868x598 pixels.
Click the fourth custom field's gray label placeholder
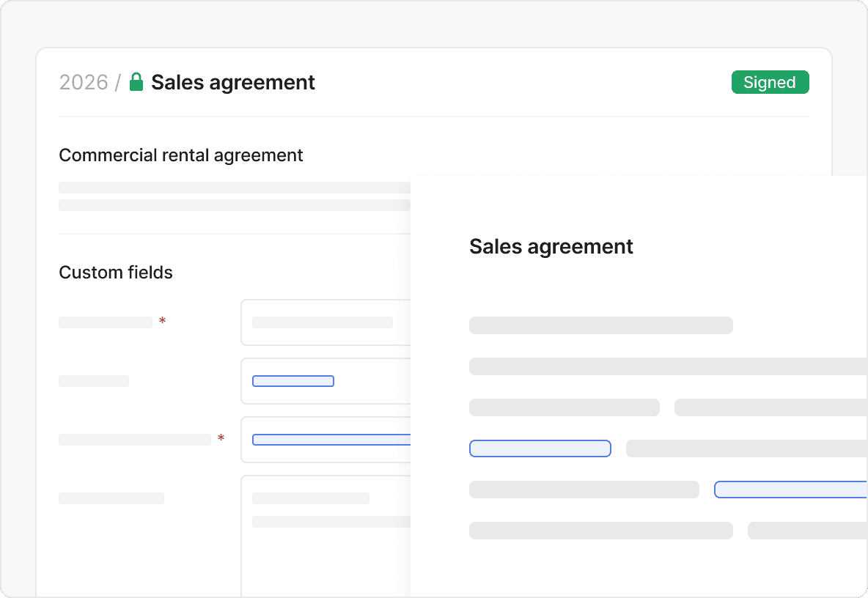(x=111, y=498)
